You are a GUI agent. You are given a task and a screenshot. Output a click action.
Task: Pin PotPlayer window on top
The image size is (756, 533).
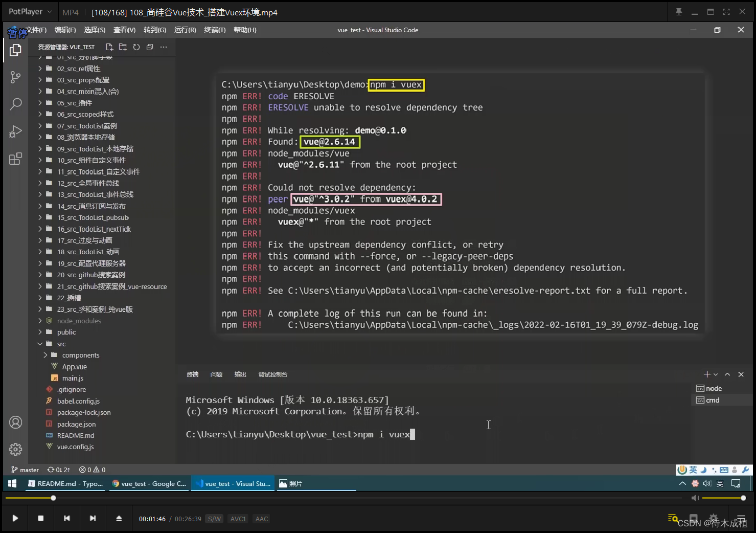coord(679,12)
